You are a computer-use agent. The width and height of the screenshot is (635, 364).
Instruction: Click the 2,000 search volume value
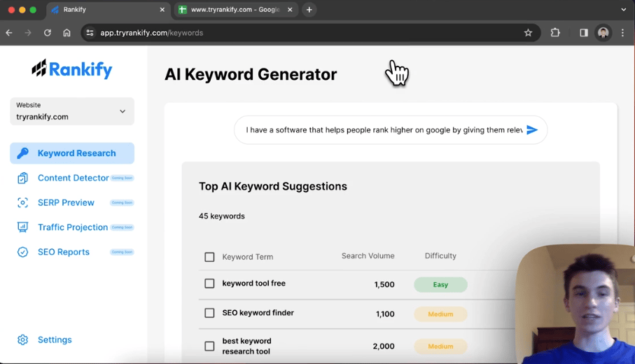pyautogui.click(x=384, y=346)
